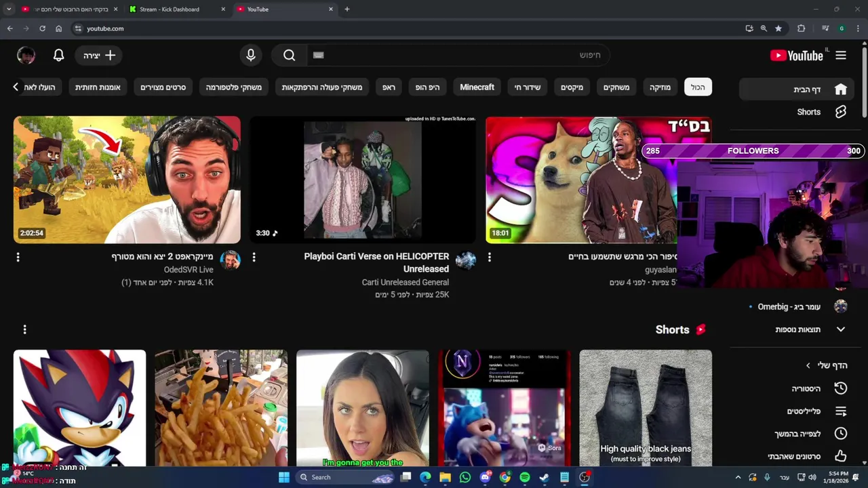Image resolution: width=868 pixels, height=488 pixels.
Task: Open Spotify from the taskbar
Action: (x=525, y=477)
